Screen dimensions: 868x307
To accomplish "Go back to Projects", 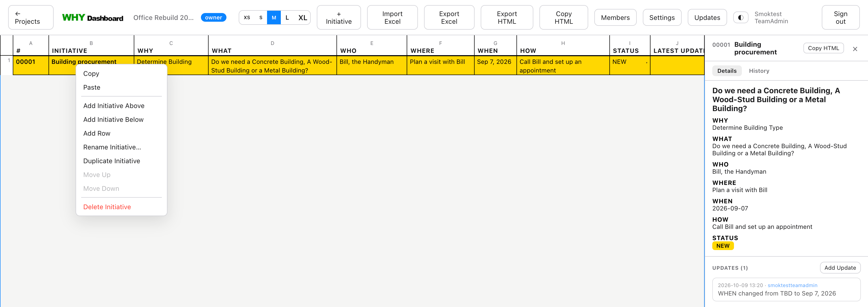I will [x=31, y=18].
